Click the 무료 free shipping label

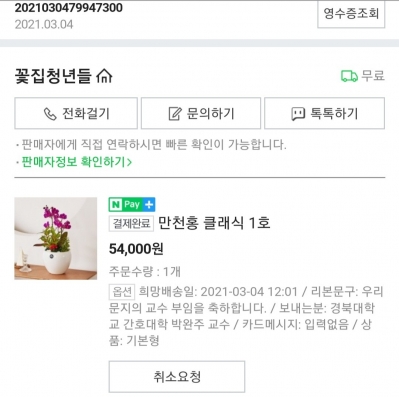tap(373, 76)
